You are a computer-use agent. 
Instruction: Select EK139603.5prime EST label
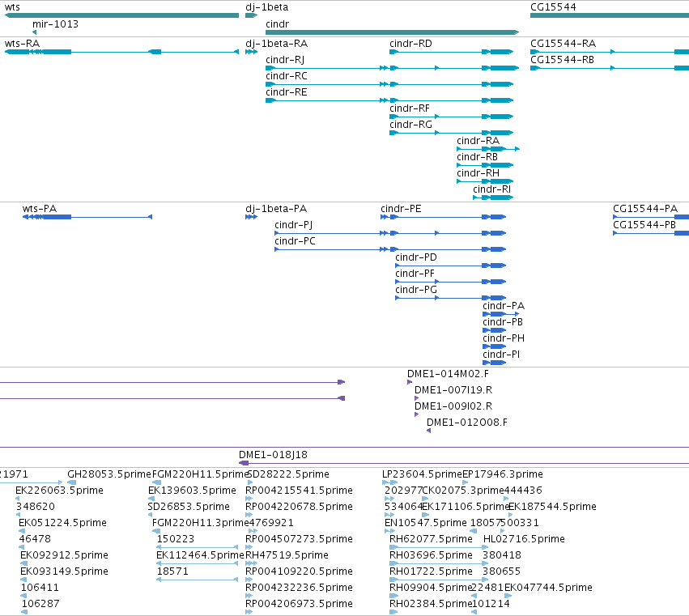pos(192,491)
